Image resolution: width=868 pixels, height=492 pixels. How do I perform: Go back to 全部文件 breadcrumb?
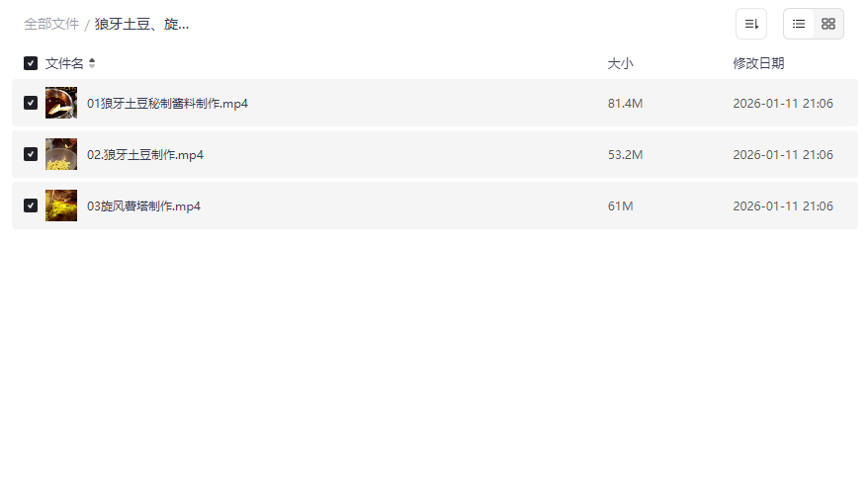(51, 24)
